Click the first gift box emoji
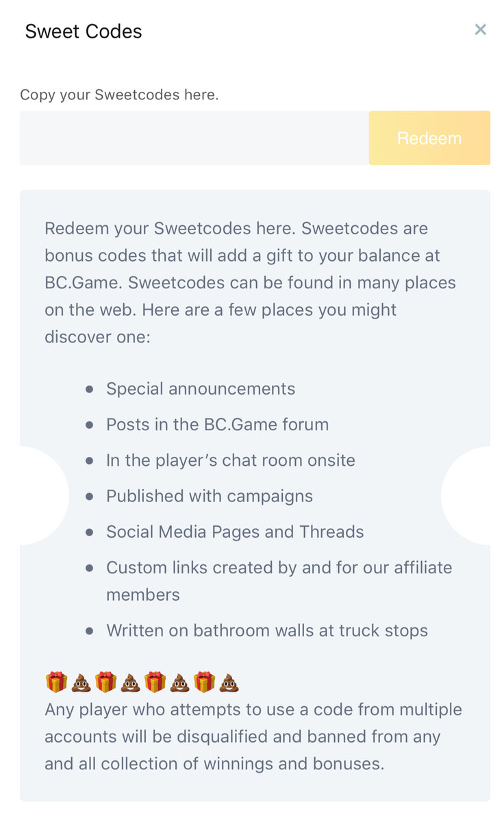The width and height of the screenshot is (504, 822). coord(57,682)
